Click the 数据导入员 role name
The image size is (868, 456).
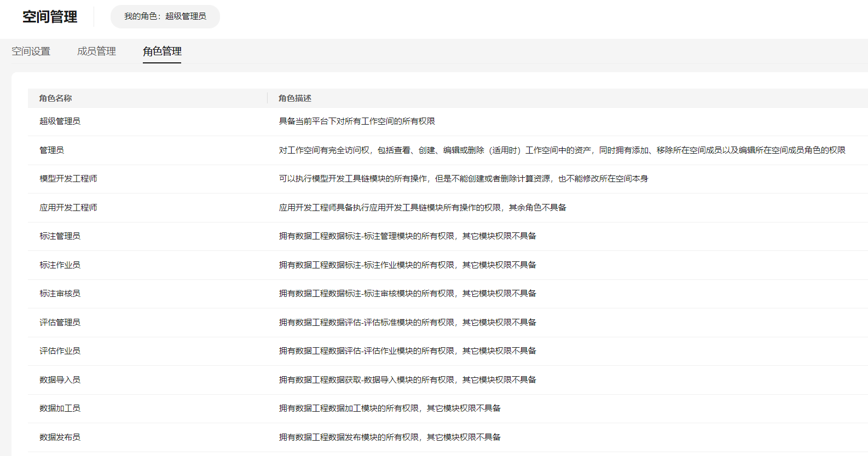(60, 380)
